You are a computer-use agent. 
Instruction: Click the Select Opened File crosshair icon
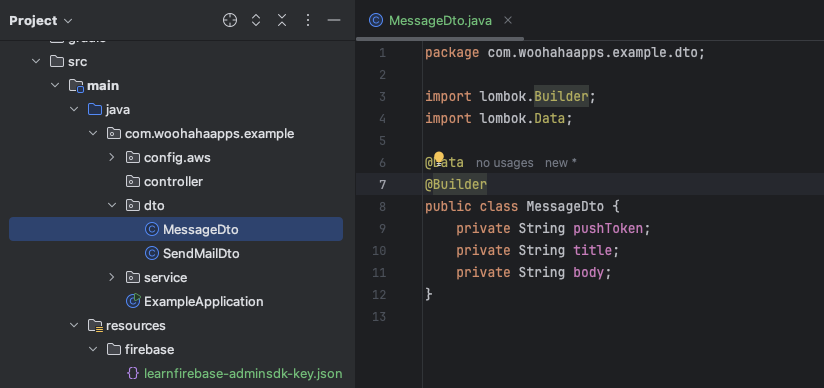230,21
